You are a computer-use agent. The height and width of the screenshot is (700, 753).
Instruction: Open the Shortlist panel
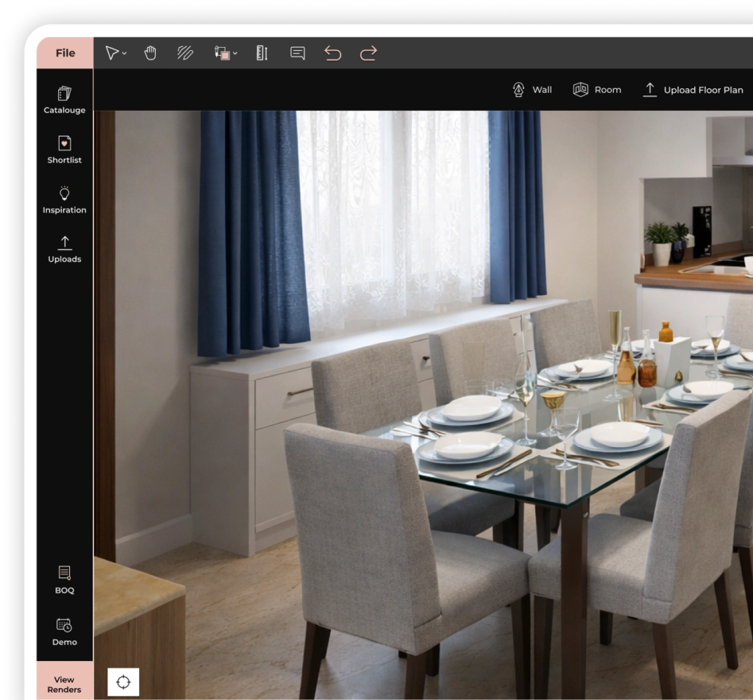(65, 150)
